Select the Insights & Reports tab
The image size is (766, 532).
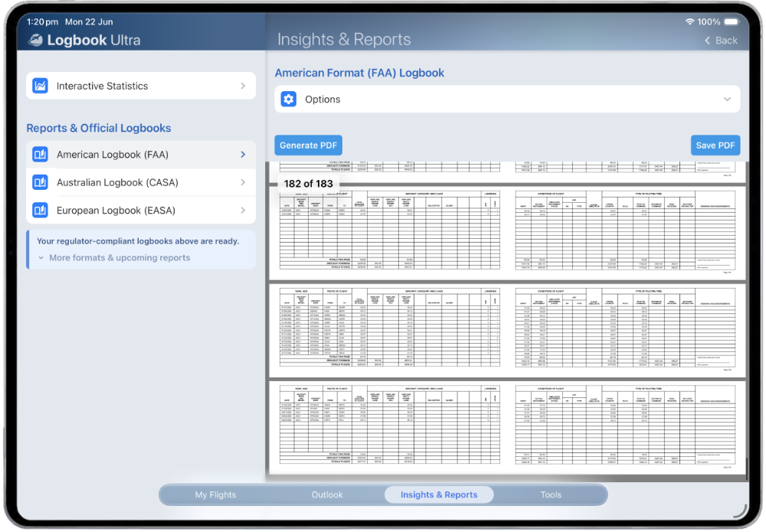[x=439, y=495]
